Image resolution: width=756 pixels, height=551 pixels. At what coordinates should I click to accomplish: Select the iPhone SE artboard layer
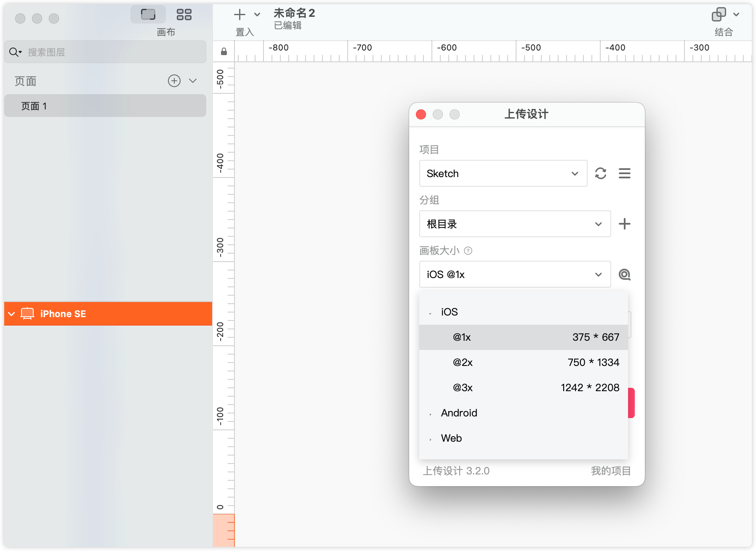coord(63,314)
